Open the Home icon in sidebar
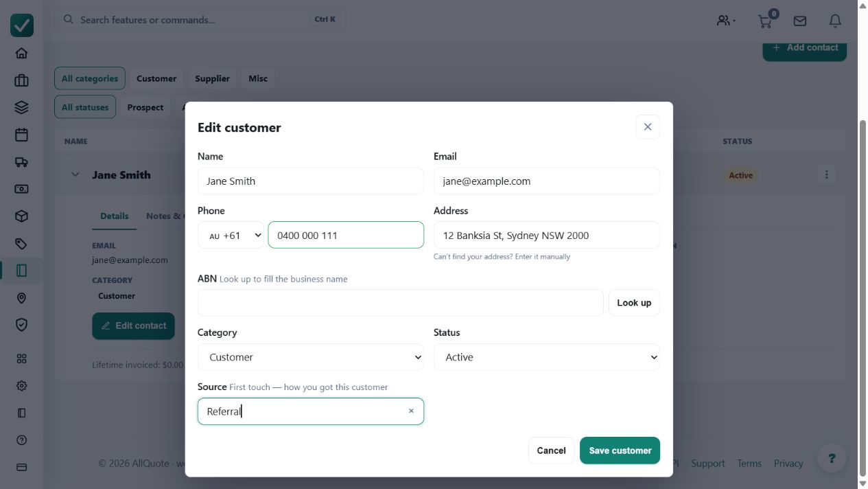This screenshot has width=868, height=489. point(21,54)
